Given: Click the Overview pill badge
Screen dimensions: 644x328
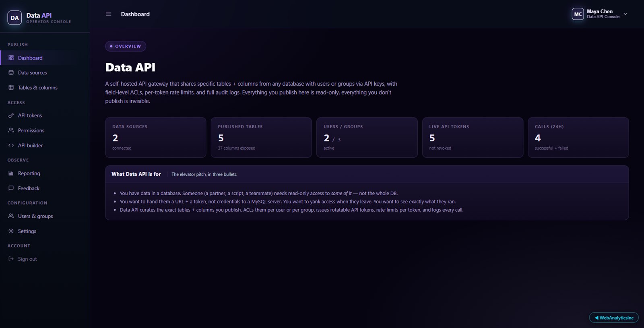Looking at the screenshot, I should tap(126, 46).
